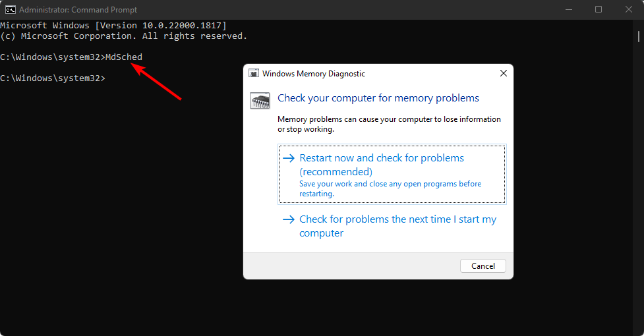Maximize the Command Prompt window

(599, 9)
